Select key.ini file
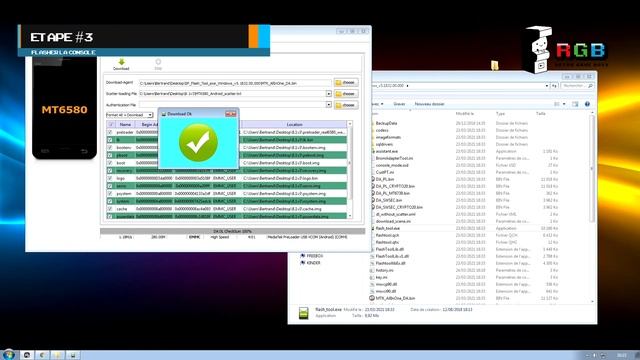The width and height of the screenshot is (640, 360). 381,278
